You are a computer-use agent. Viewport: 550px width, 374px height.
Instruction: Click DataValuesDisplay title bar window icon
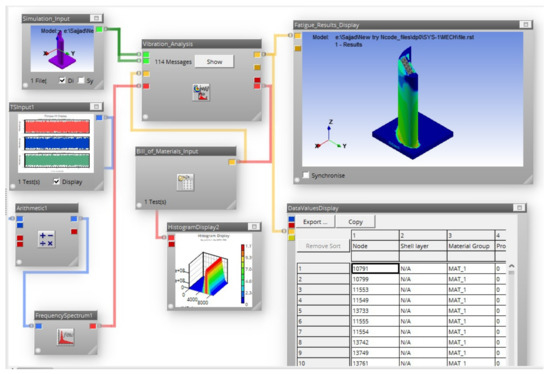(519, 208)
